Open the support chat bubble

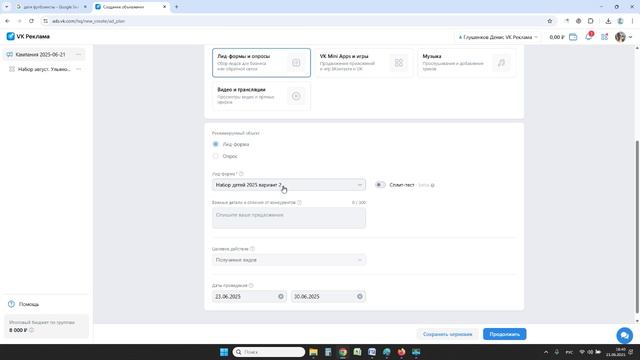pos(624,336)
